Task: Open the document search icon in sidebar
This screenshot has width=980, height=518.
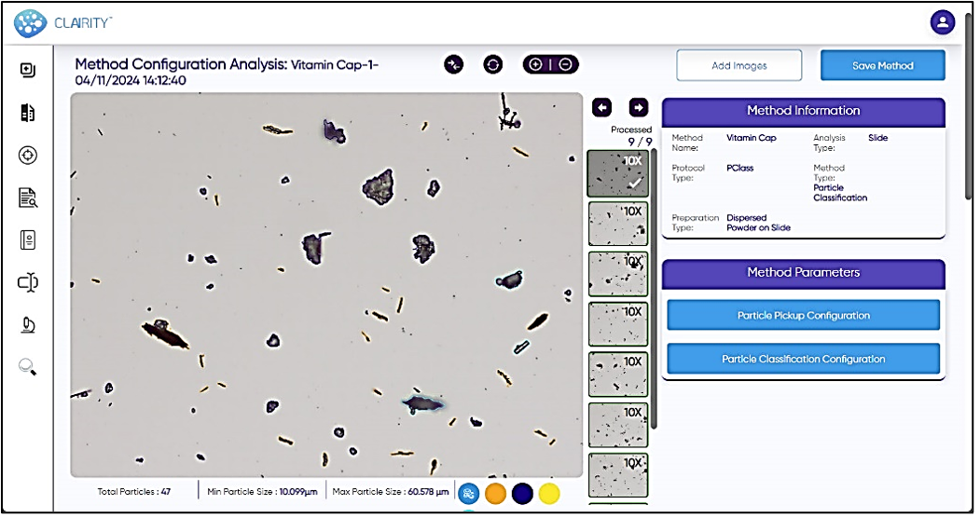Action: pos(27,197)
